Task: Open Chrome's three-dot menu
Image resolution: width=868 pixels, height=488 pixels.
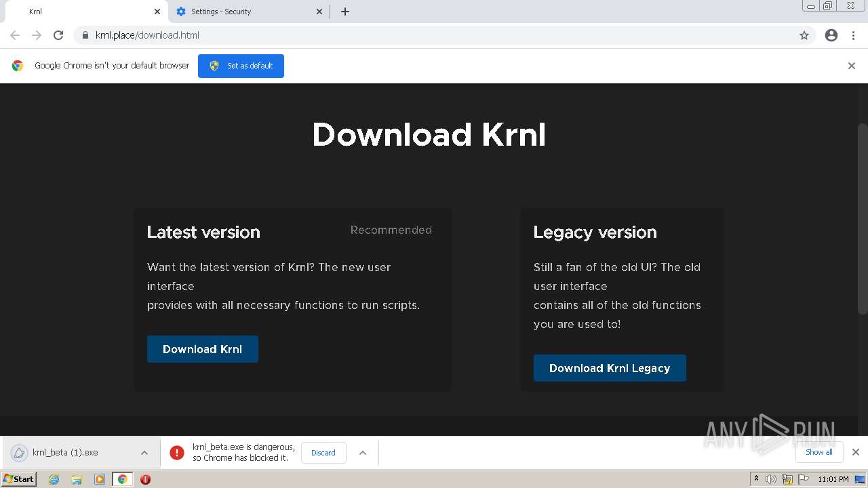Action: 854,35
